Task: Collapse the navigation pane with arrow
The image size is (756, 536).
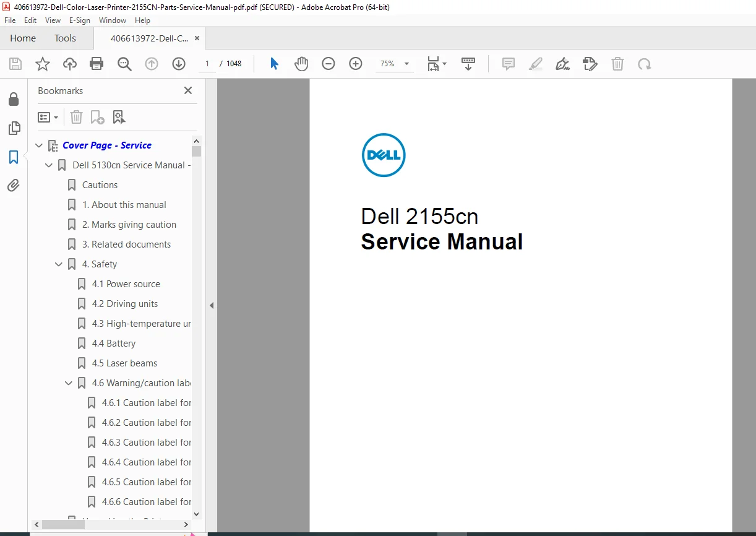Action: (212, 305)
